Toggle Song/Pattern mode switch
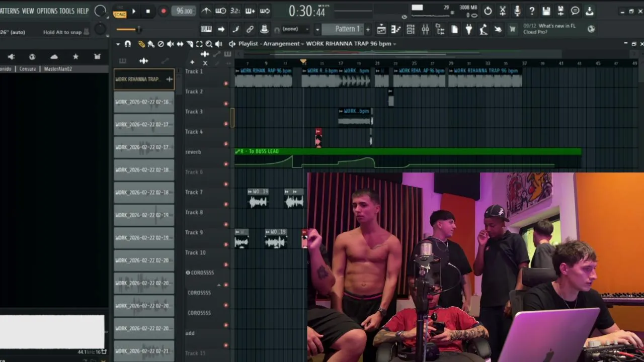The height and width of the screenshot is (362, 644). (x=120, y=12)
